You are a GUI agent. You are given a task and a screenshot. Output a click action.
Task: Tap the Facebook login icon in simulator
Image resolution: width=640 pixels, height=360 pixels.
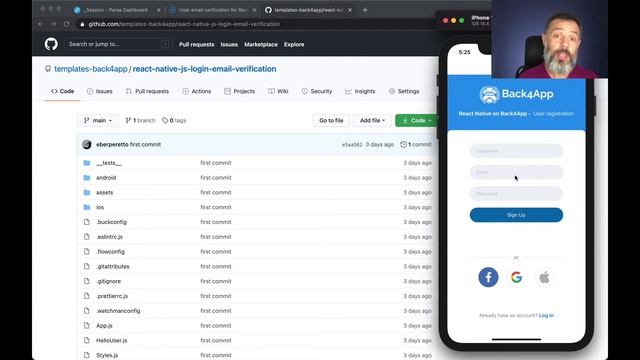click(488, 277)
